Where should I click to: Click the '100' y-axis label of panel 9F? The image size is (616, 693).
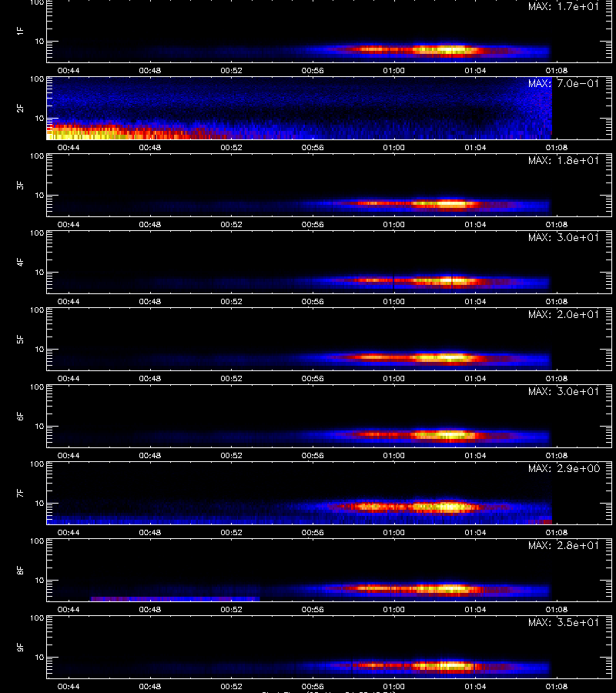(37, 618)
